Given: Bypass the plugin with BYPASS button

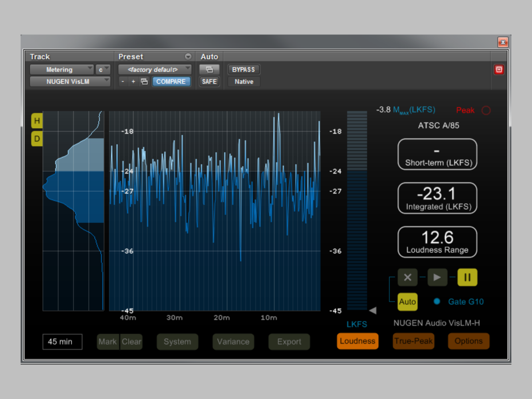Looking at the screenshot, I should [244, 70].
